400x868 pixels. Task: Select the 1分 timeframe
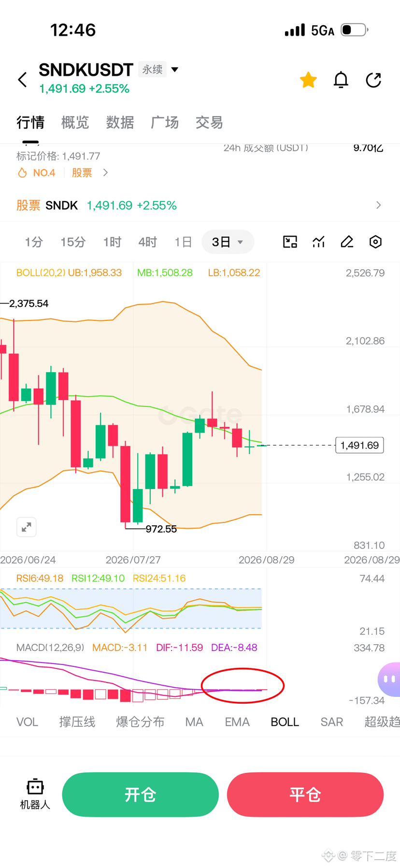click(34, 242)
